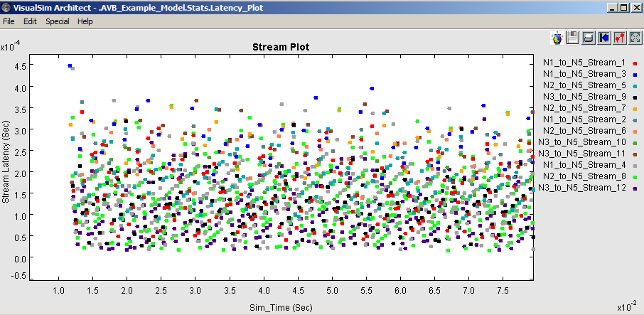Open the Help menu

[85, 21]
